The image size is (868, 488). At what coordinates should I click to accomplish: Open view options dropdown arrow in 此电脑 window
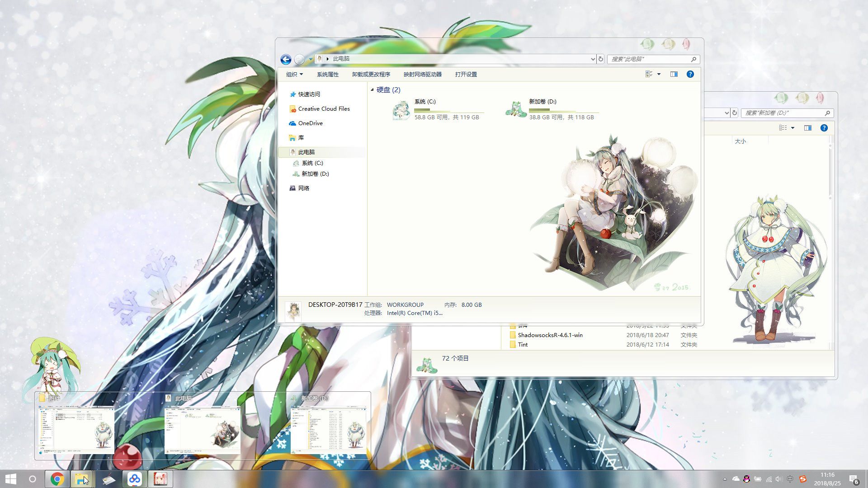tap(659, 74)
